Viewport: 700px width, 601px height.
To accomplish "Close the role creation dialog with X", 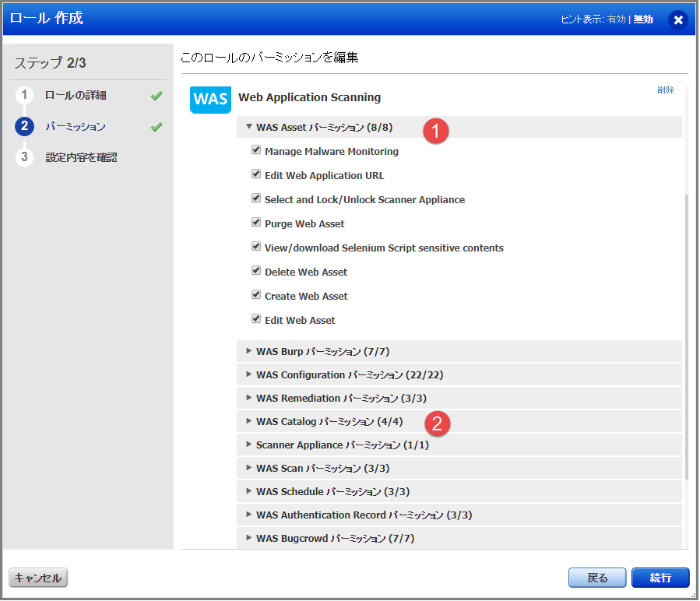I will [677, 19].
